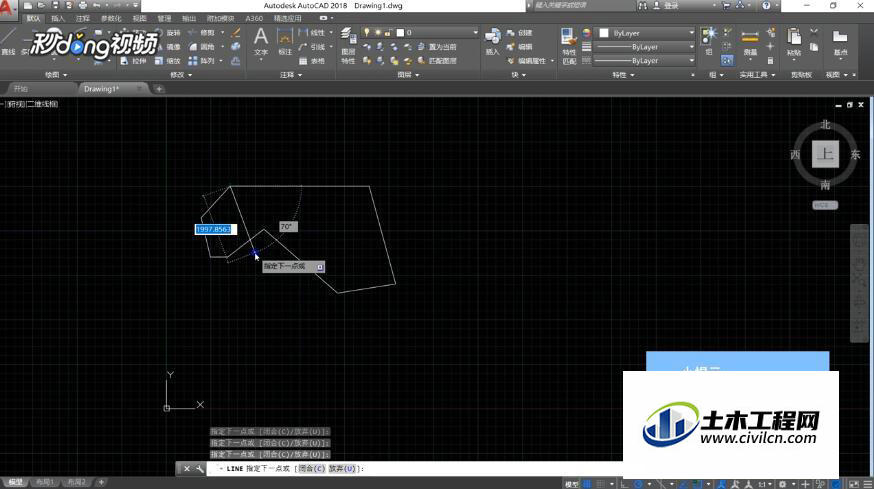
Task: Toggle clean screen icon in status bar
Action: (x=853, y=484)
